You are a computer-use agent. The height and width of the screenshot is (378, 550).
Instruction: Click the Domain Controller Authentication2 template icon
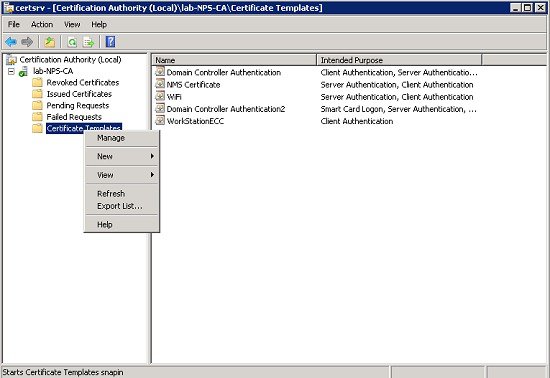pyautogui.click(x=160, y=108)
